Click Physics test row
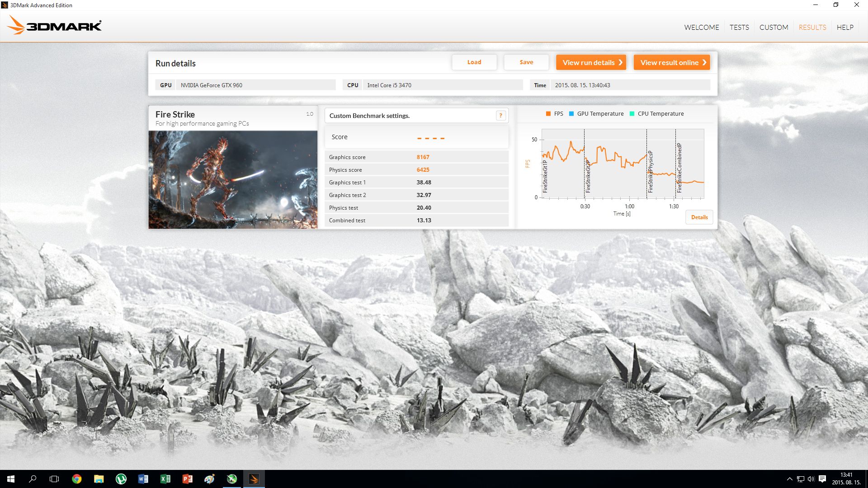868x488 pixels. (x=416, y=208)
